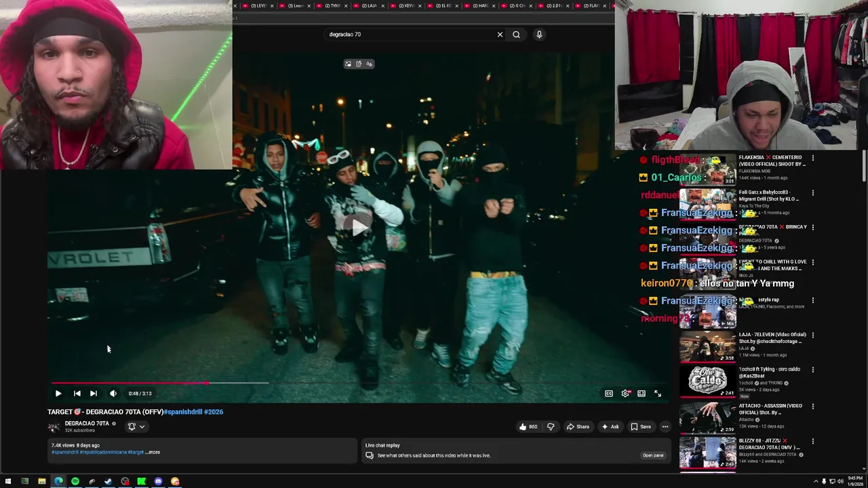Click middle icon in video overlay toolbar
The height and width of the screenshot is (488, 868).
(359, 64)
